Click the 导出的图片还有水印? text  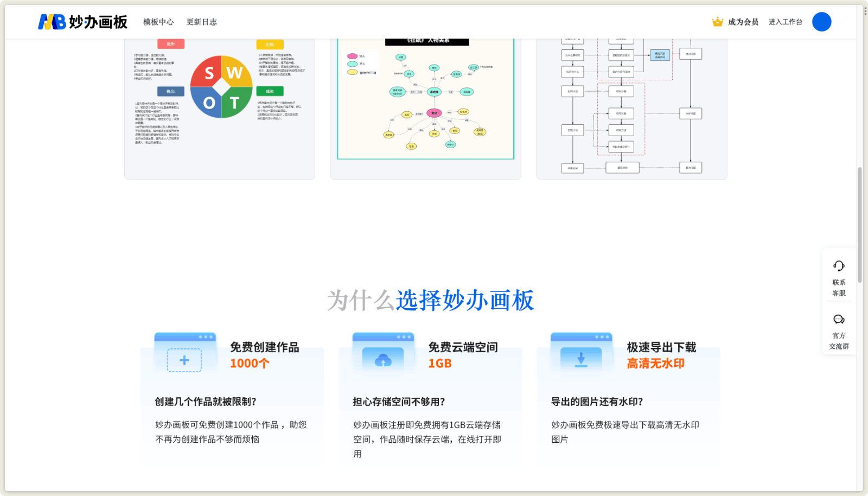coord(597,402)
